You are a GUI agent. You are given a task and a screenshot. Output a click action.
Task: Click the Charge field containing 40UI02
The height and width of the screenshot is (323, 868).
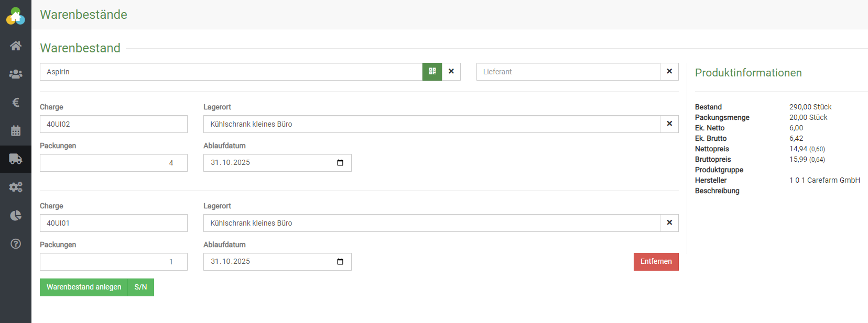pyautogui.click(x=114, y=124)
